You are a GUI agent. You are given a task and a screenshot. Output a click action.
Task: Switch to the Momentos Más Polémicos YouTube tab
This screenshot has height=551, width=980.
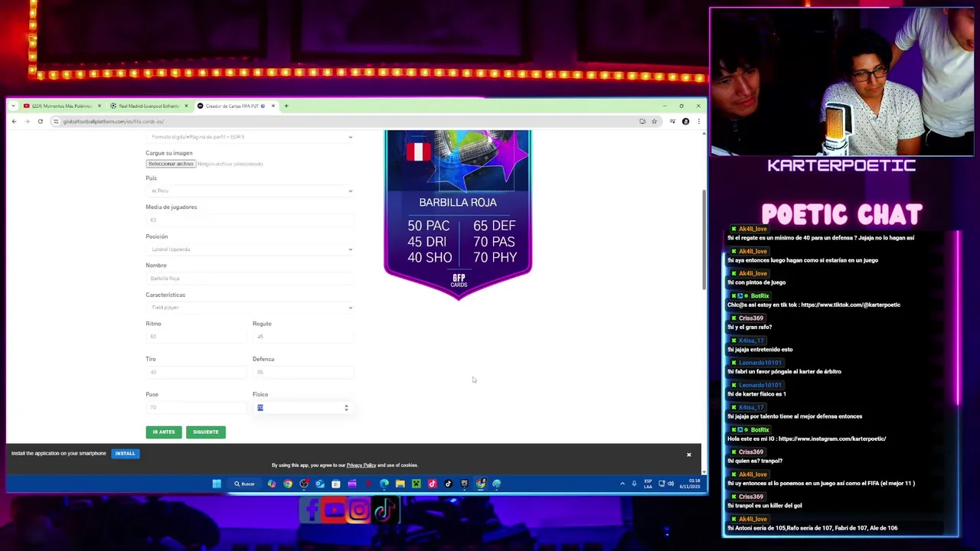tap(61, 106)
